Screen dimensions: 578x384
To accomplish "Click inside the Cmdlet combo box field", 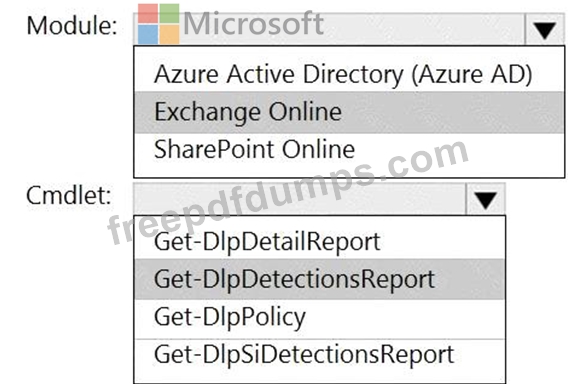I will 300,199.
